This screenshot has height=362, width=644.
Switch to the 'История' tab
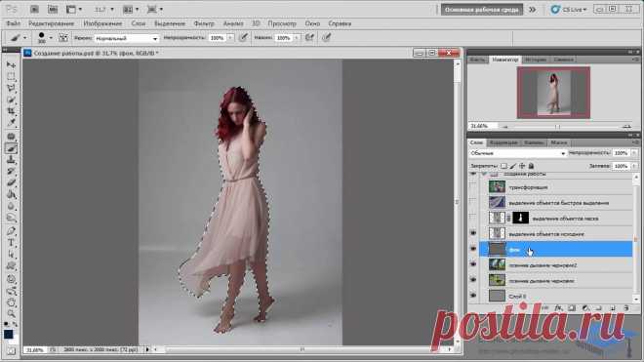pos(536,60)
